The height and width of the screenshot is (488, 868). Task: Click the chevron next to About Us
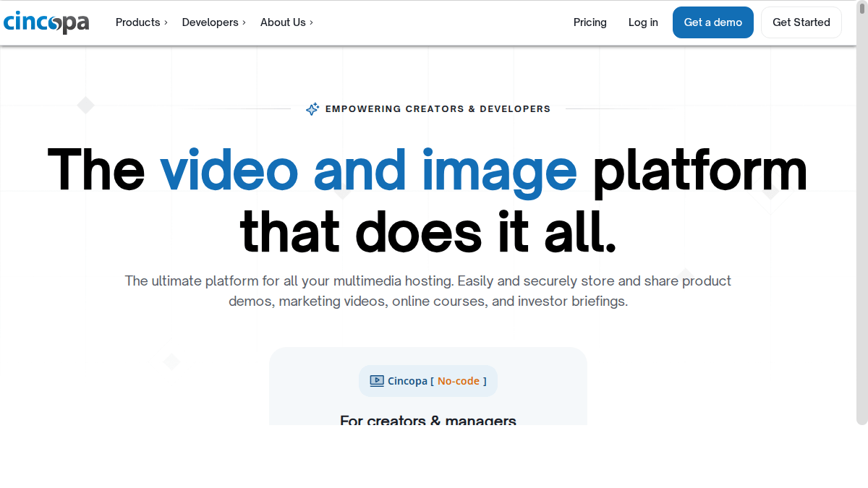pos(311,23)
